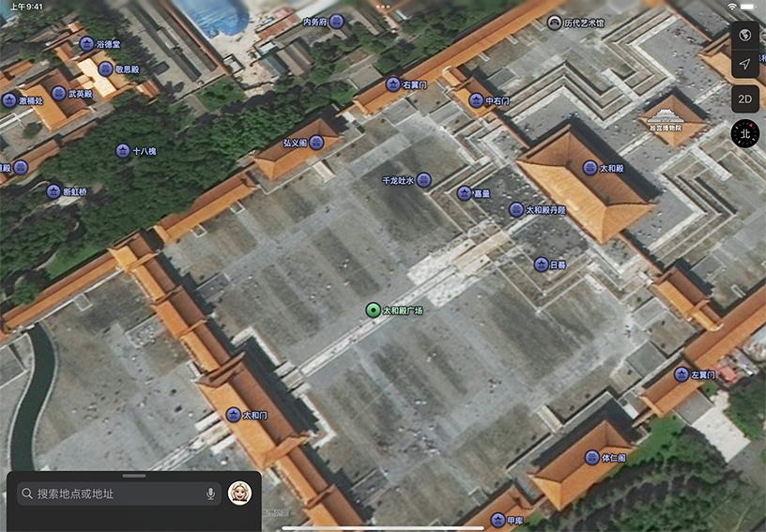
Task: Tap the current location arrow button
Action: (x=744, y=65)
